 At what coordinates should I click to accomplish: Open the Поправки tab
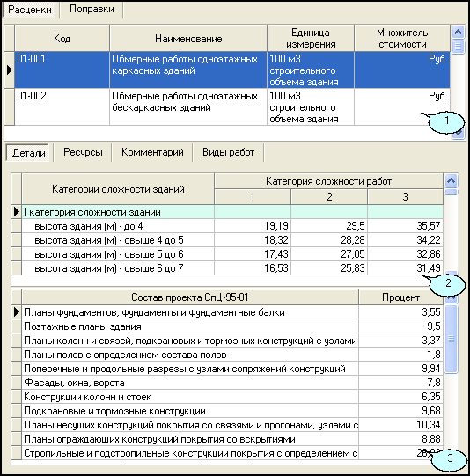(92, 9)
